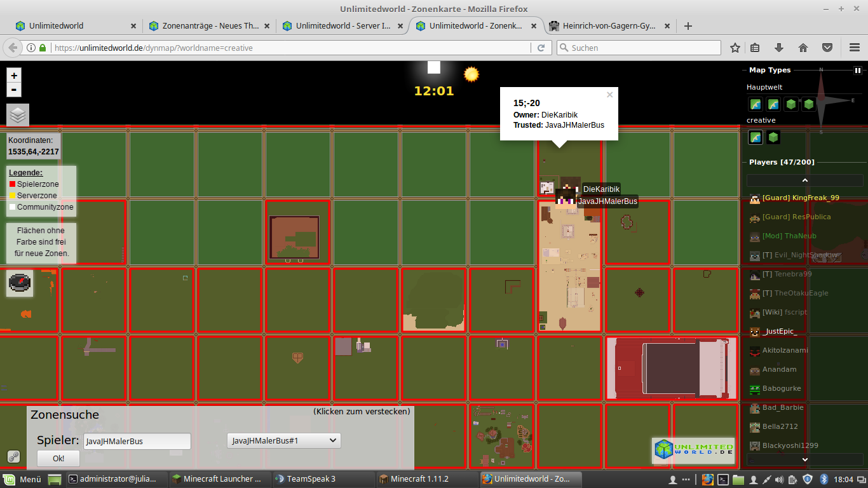Screen dimensions: 868x488
Task: Select creative 3D cube map type
Action: tap(773, 137)
